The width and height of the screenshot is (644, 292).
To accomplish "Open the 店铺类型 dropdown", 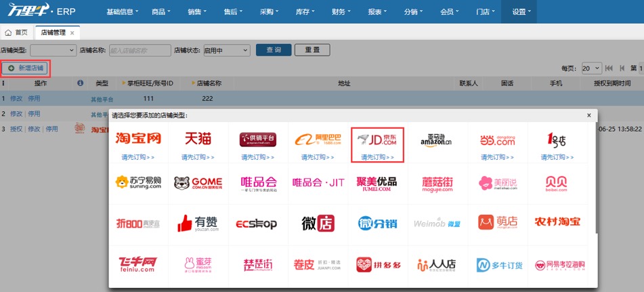I will (x=53, y=51).
